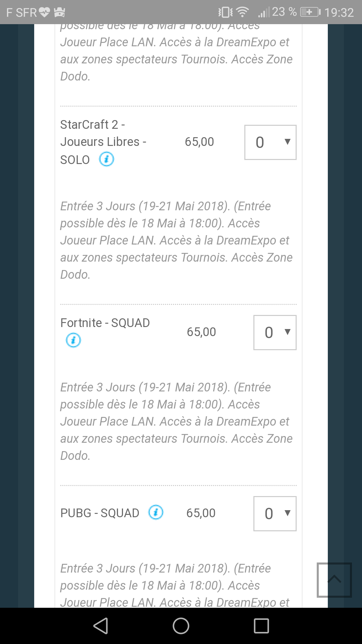
Task: Tap the Wi-Fi status icon
Action: (x=242, y=12)
